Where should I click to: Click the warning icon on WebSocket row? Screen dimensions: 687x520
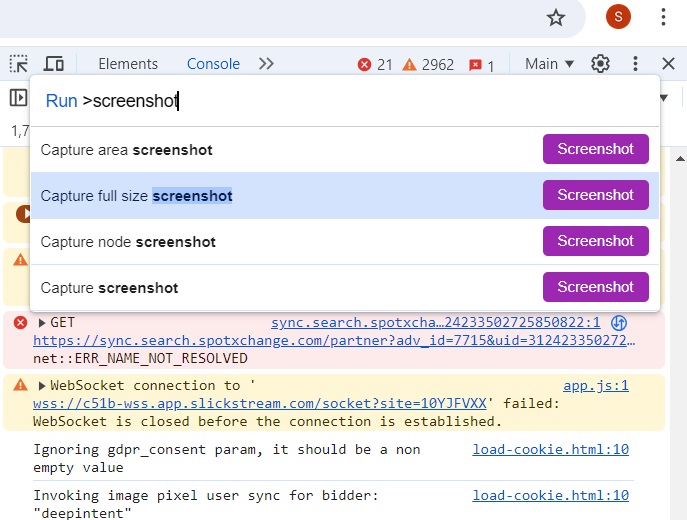click(20, 385)
